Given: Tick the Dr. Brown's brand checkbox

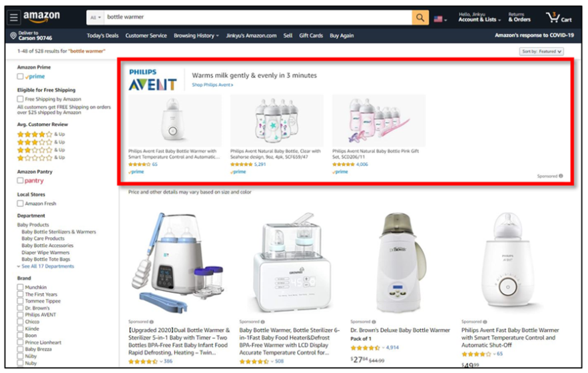Looking at the screenshot, I should [20, 308].
